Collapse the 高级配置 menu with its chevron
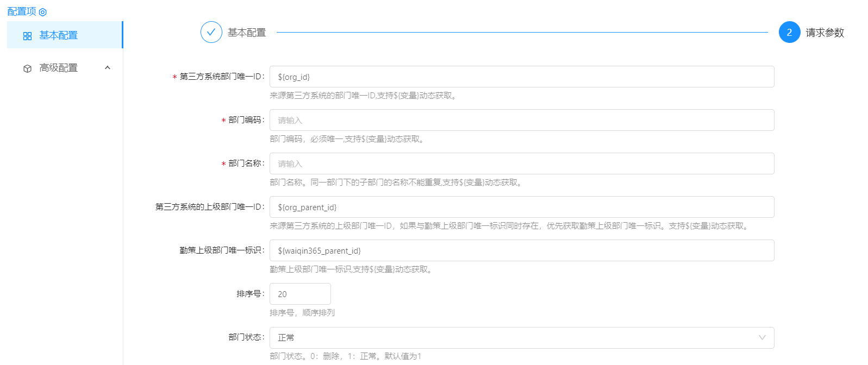Viewport: 868px width, 365px height. [108, 68]
